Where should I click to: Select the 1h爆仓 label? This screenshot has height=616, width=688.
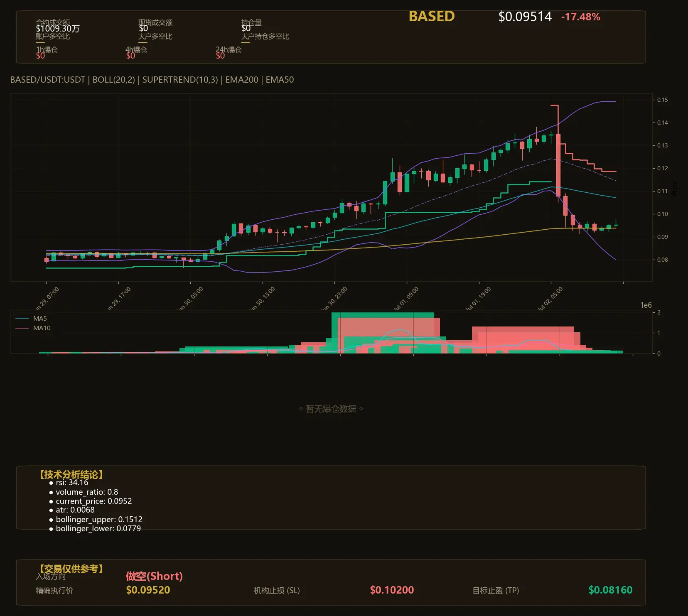[47, 50]
